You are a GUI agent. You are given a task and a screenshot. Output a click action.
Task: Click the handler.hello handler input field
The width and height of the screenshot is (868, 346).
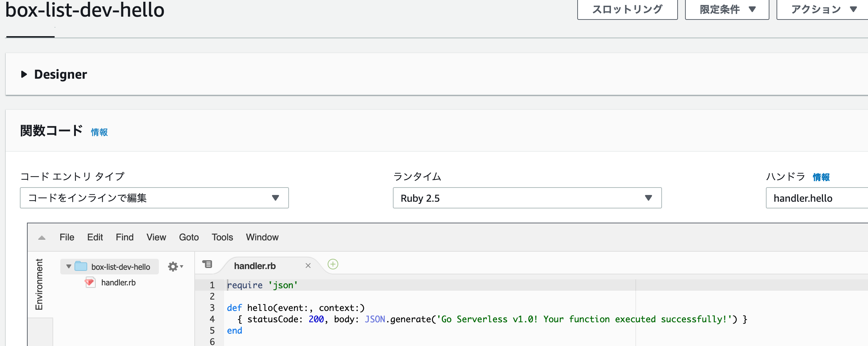[816, 198]
